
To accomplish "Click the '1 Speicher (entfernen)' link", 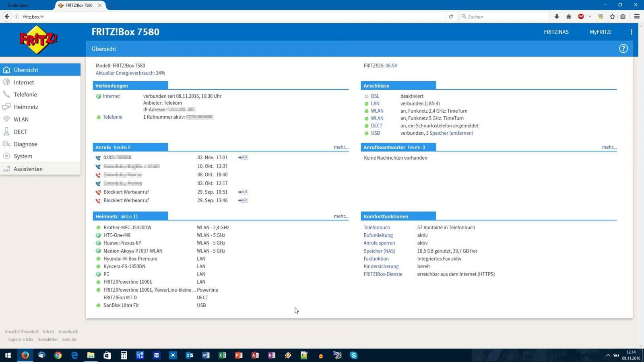I will pos(449,133).
